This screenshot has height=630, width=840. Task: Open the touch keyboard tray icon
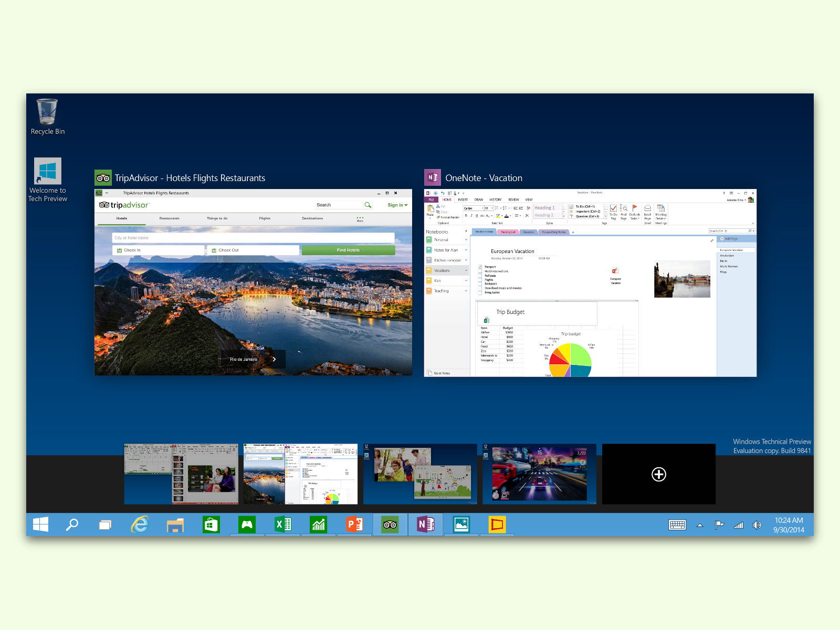677,525
